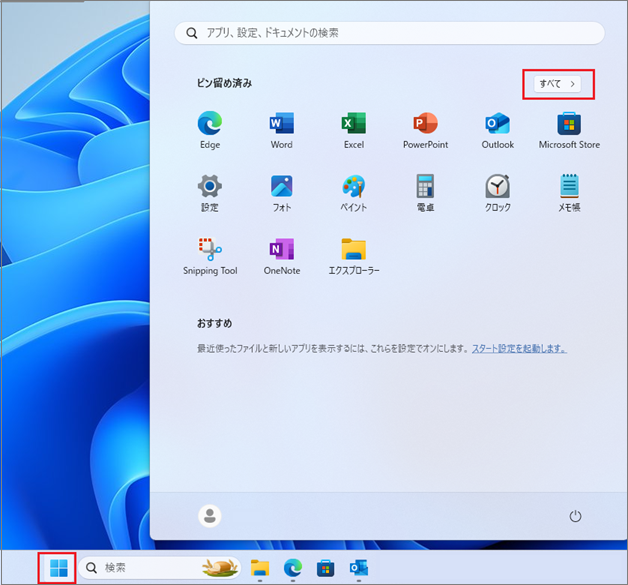Expand すべて (All apps) list
The image size is (628, 585).
558,84
